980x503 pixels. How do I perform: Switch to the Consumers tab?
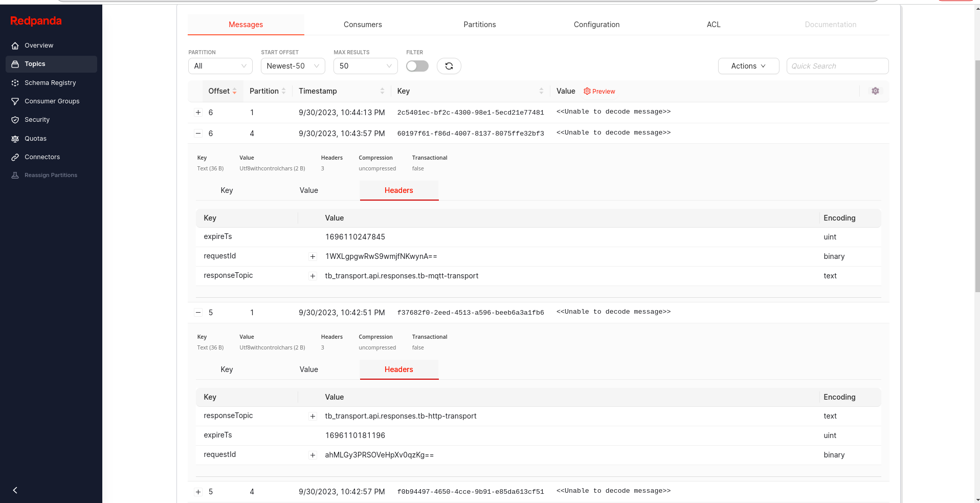(362, 24)
